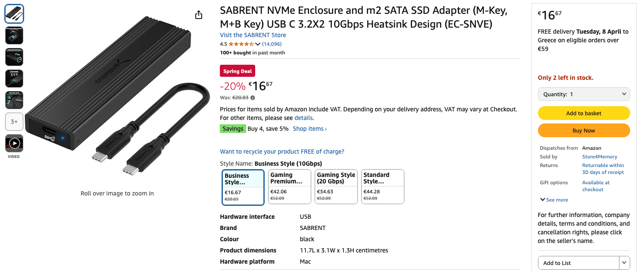Image resolution: width=644 pixels, height=271 pixels.
Task: Open the Add to List dropdown arrow
Action: (625, 263)
